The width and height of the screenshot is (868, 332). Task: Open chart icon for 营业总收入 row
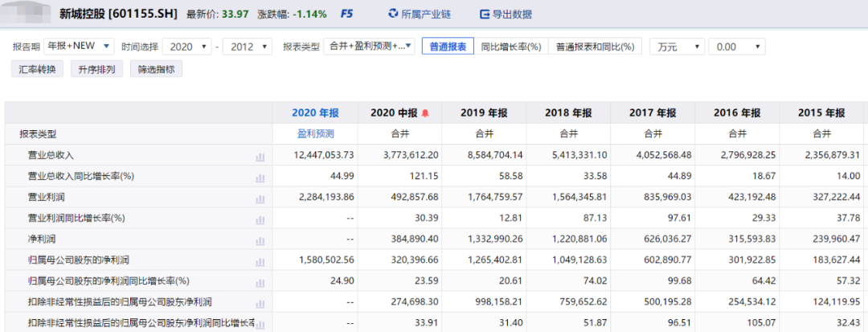coord(260,157)
